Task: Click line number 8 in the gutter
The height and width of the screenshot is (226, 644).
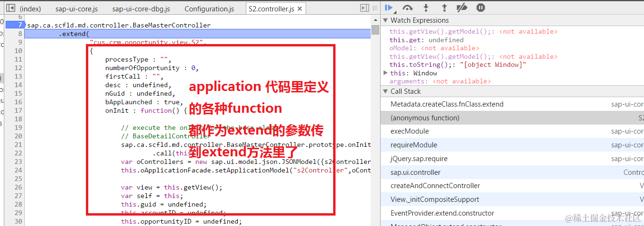Action: click(20, 34)
